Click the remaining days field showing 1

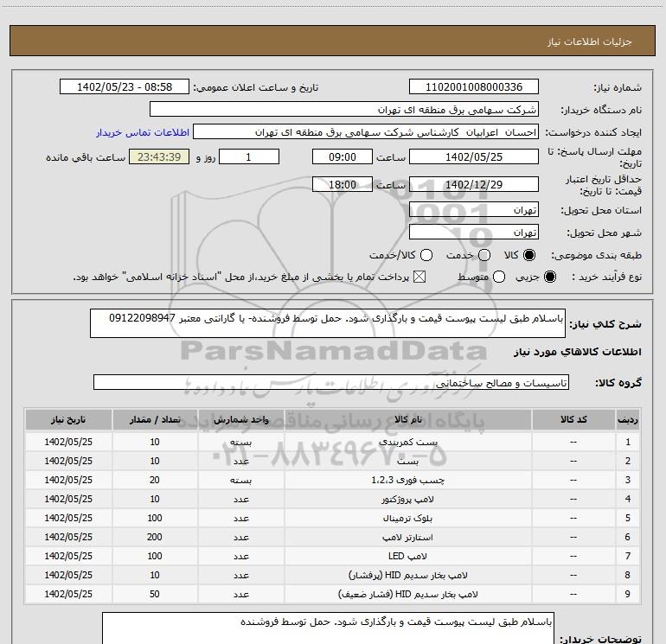click(248, 156)
